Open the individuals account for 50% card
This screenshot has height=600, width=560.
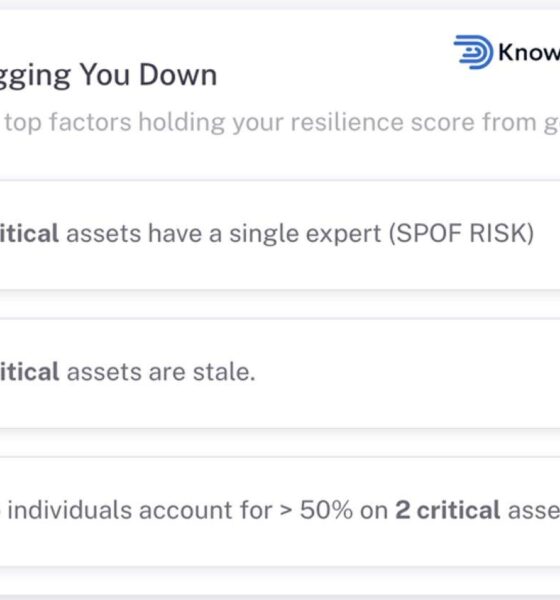(x=280, y=512)
